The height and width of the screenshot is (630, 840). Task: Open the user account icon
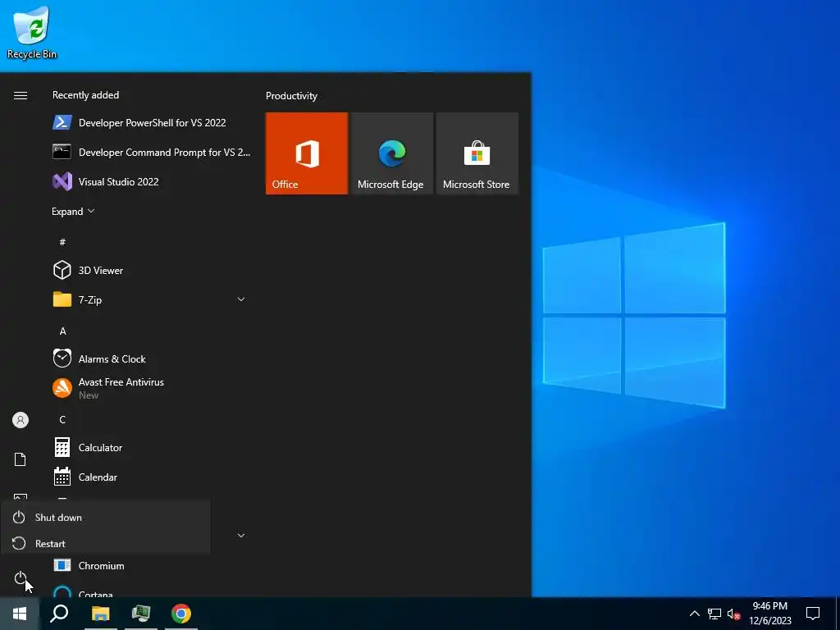click(21, 420)
